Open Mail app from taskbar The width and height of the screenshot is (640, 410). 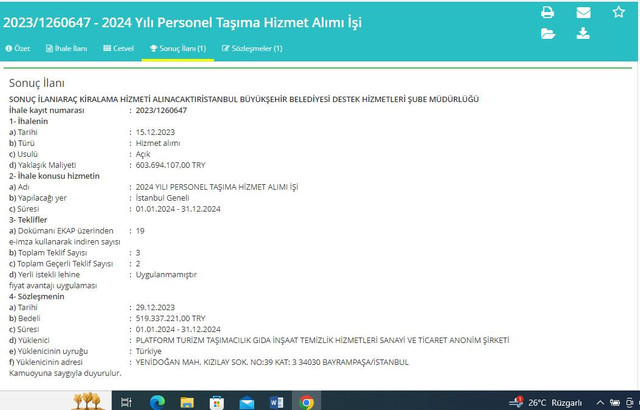[247, 402]
